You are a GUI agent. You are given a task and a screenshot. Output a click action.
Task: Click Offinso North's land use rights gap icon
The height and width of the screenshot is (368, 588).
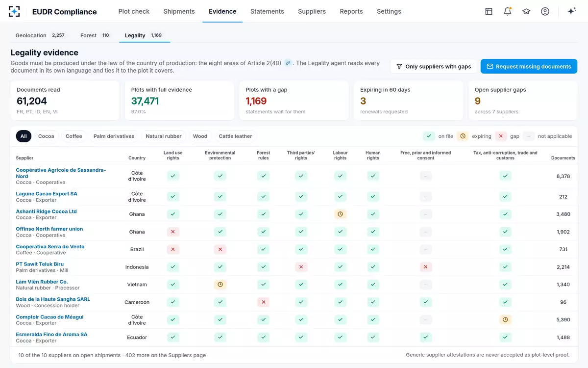coord(173,232)
